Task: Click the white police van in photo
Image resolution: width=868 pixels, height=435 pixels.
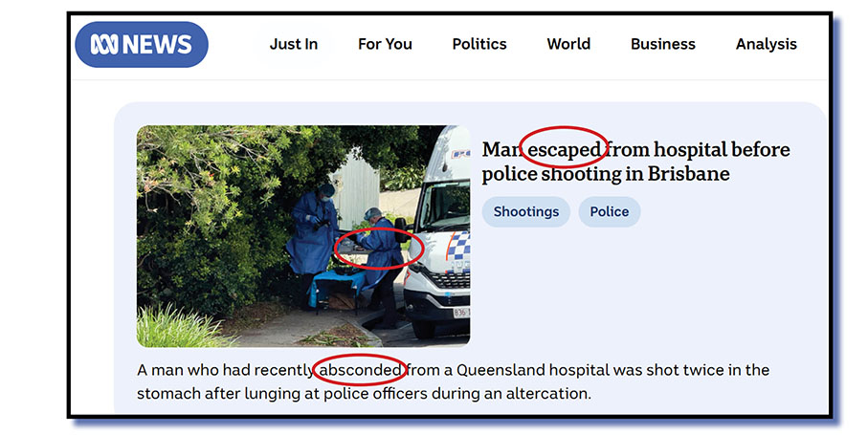Action: pos(437,232)
